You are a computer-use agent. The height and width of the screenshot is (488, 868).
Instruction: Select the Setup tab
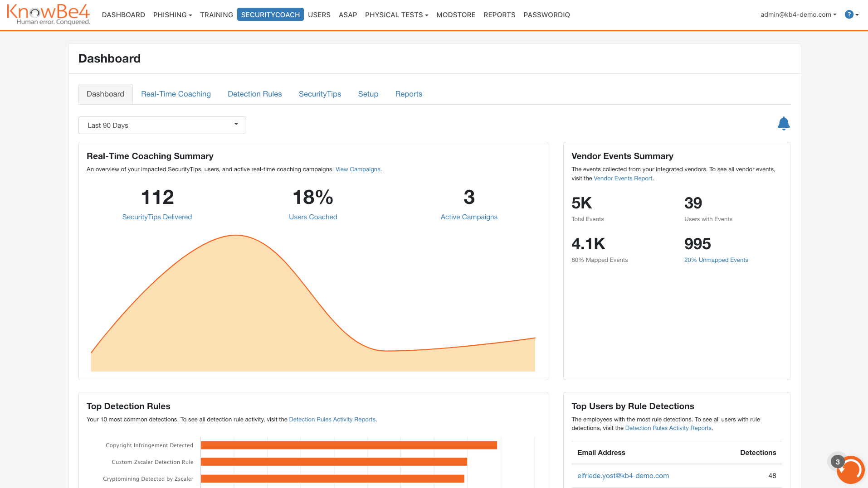[368, 94]
